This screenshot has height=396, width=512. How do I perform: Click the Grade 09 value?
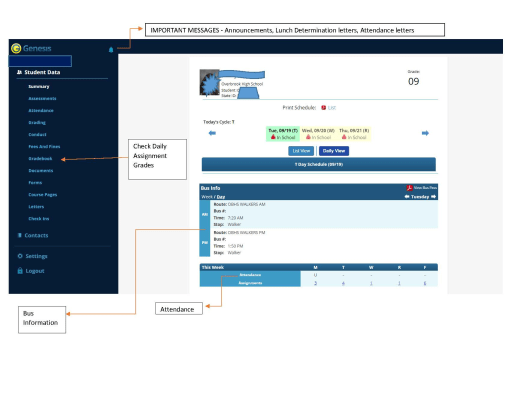414,81
